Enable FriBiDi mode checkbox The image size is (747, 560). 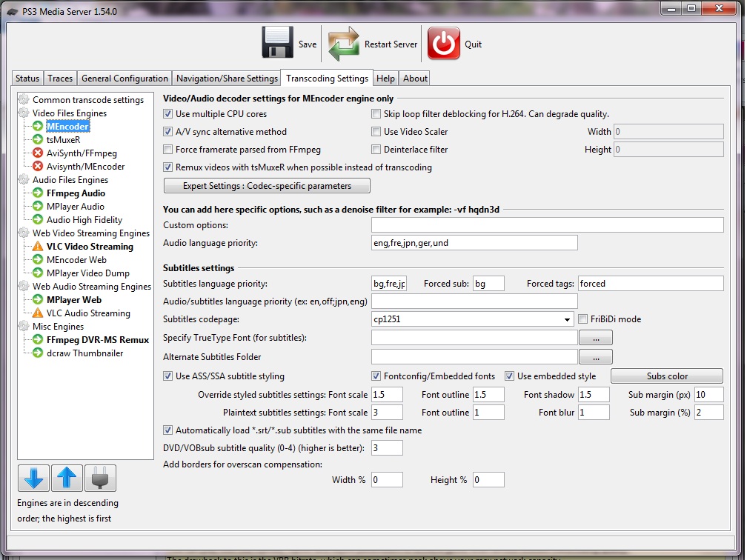click(x=582, y=319)
